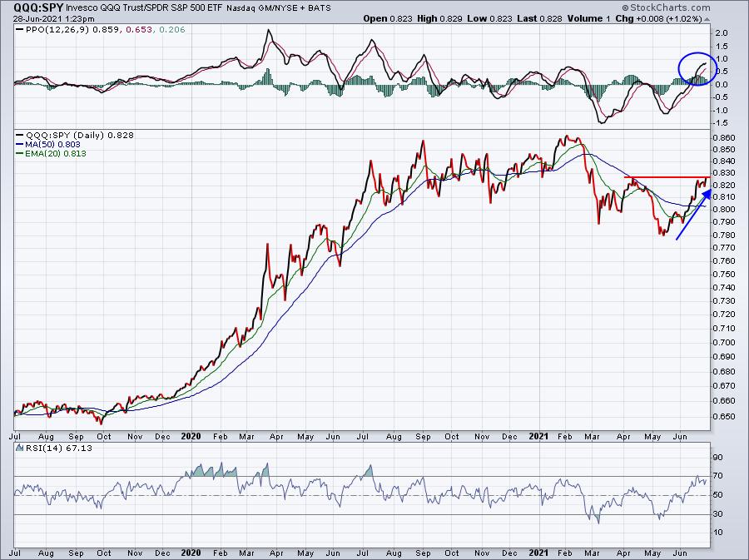749x560 pixels.
Task: Click the PPO signal value 0.653
Action: click(x=138, y=30)
